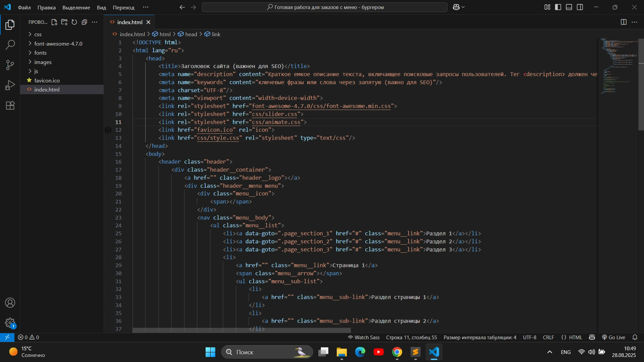Open the Extensions view
Viewport: 644px width, 362px height.
point(10,106)
